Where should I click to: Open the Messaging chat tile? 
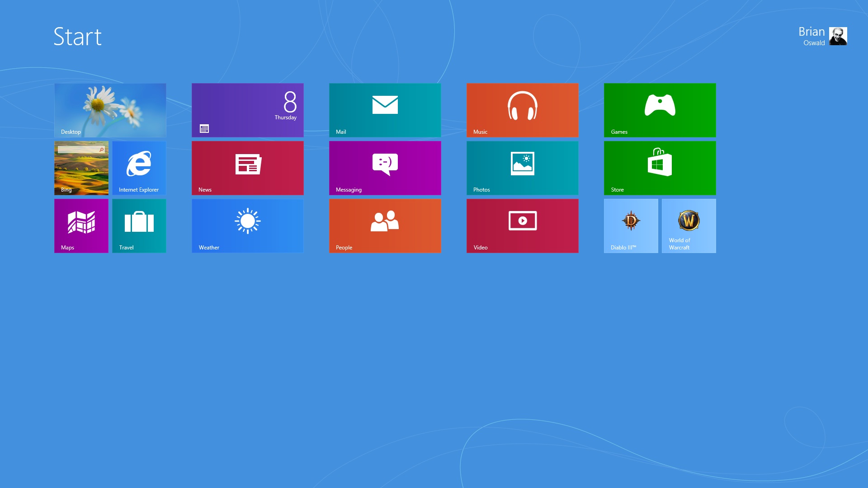(385, 168)
